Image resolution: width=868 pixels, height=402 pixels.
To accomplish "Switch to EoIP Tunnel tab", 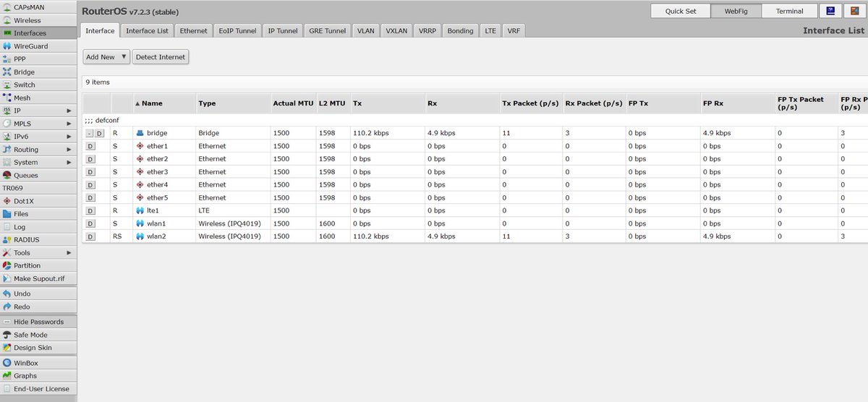I will click(x=237, y=31).
